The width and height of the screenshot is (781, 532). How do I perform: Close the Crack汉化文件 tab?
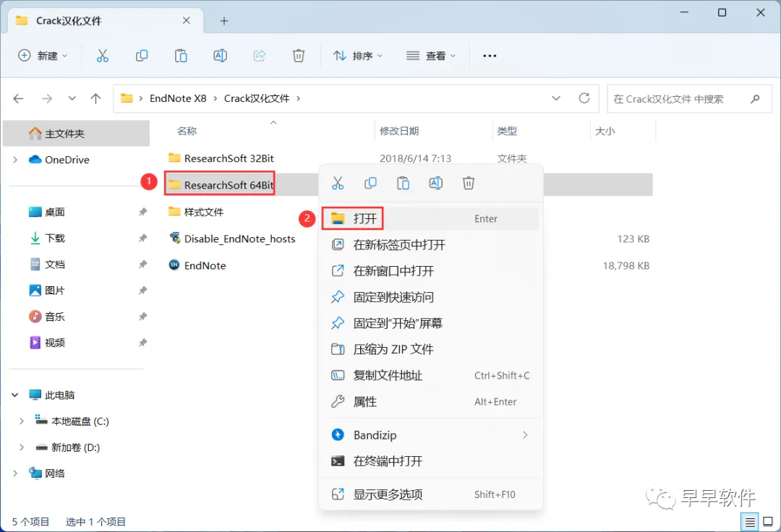(x=187, y=20)
